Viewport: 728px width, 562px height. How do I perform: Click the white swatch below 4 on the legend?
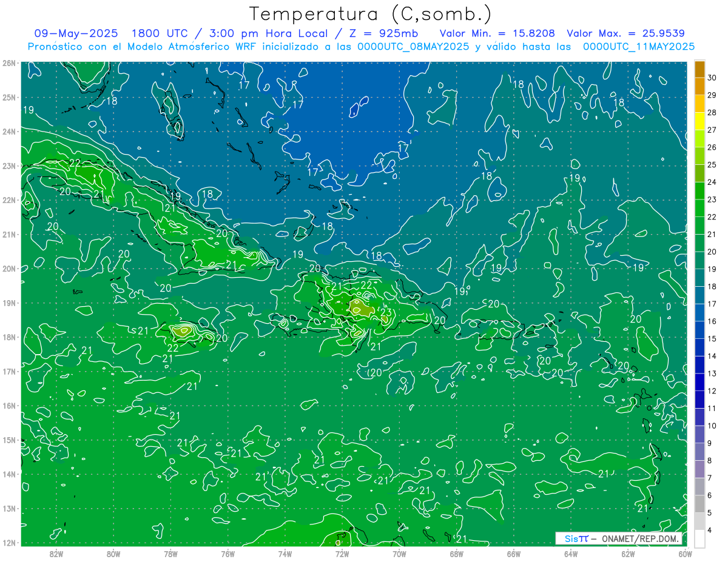699,538
